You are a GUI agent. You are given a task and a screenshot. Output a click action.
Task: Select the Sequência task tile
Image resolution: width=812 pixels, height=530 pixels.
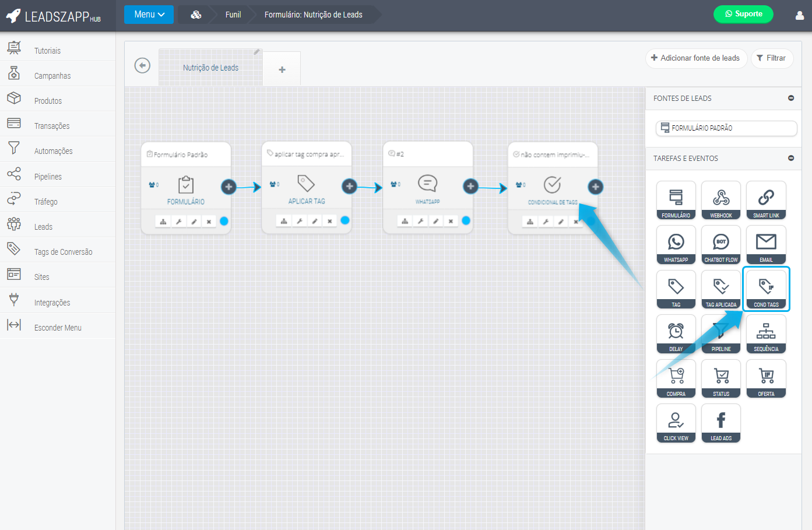[x=766, y=334]
